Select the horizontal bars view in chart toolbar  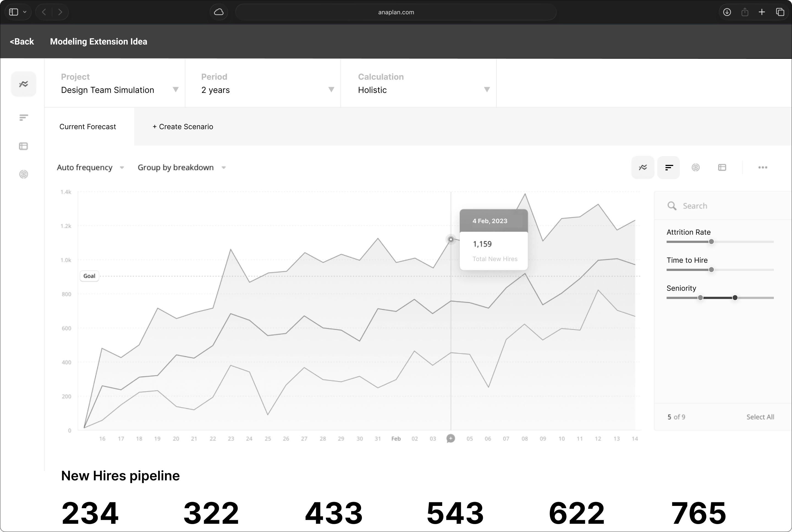coord(669,167)
